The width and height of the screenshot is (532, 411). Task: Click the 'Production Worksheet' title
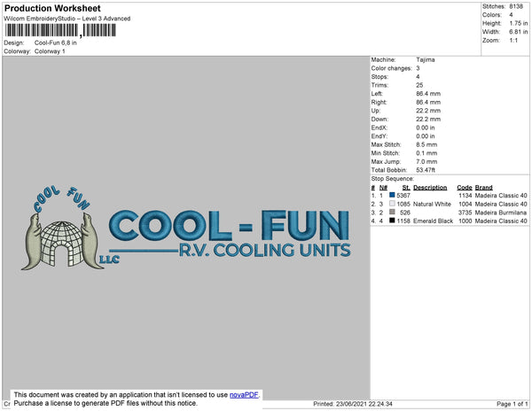pos(52,9)
